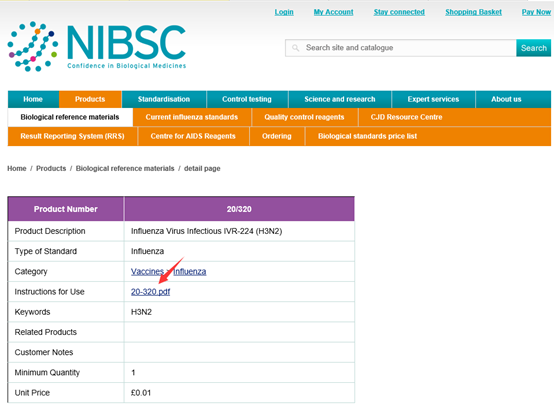Download the 20-320.pdf instructions file
The width and height of the screenshot is (554, 414).
pyautogui.click(x=151, y=292)
